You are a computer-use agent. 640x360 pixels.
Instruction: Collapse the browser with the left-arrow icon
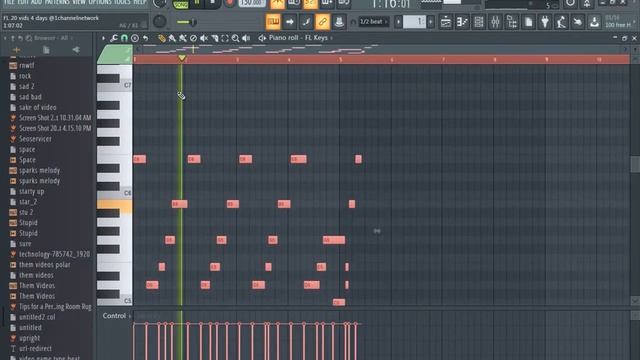pyautogui.click(x=76, y=50)
